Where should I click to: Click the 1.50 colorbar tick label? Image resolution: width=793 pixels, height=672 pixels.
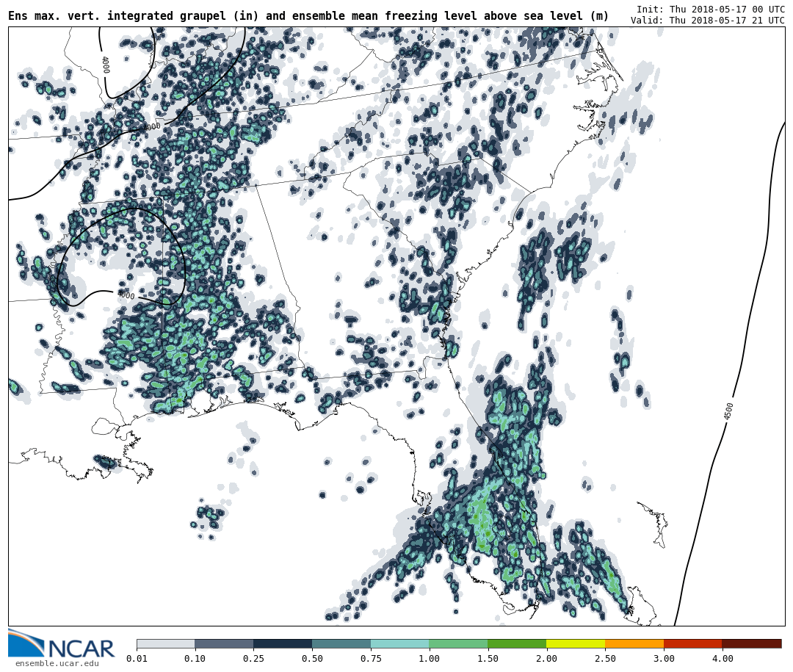(488, 658)
